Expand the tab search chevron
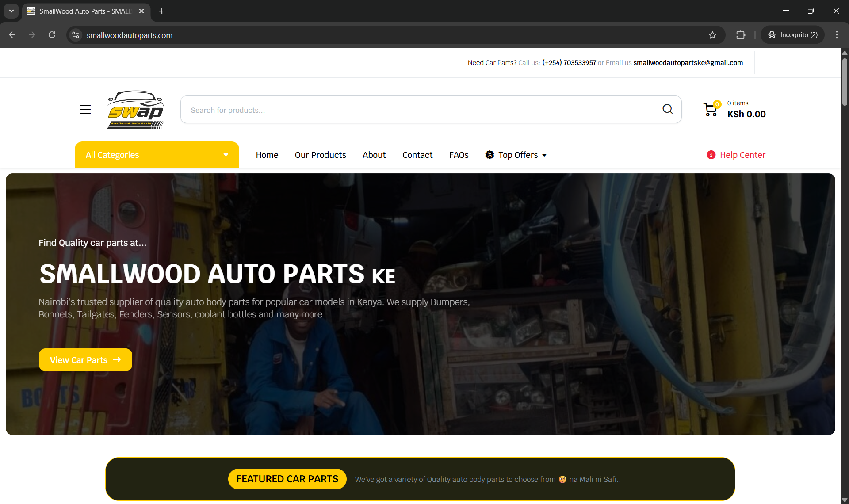This screenshot has width=849, height=504. tap(11, 11)
